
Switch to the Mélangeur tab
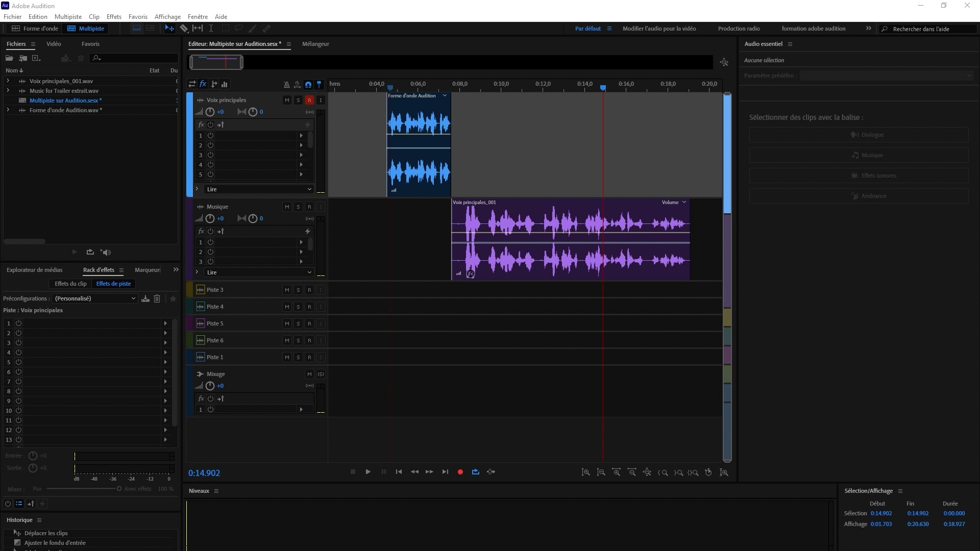(x=315, y=44)
